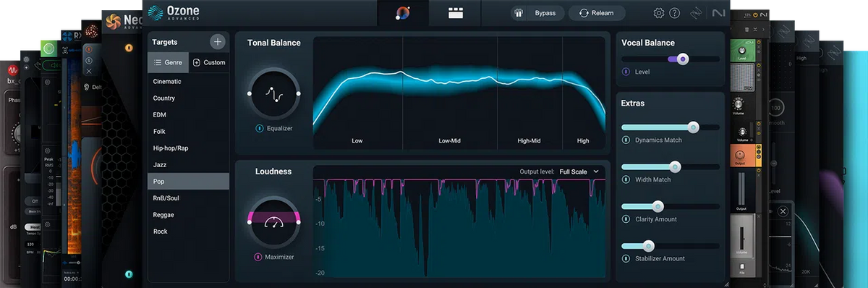Choose the EDM genre target

pos(188,114)
